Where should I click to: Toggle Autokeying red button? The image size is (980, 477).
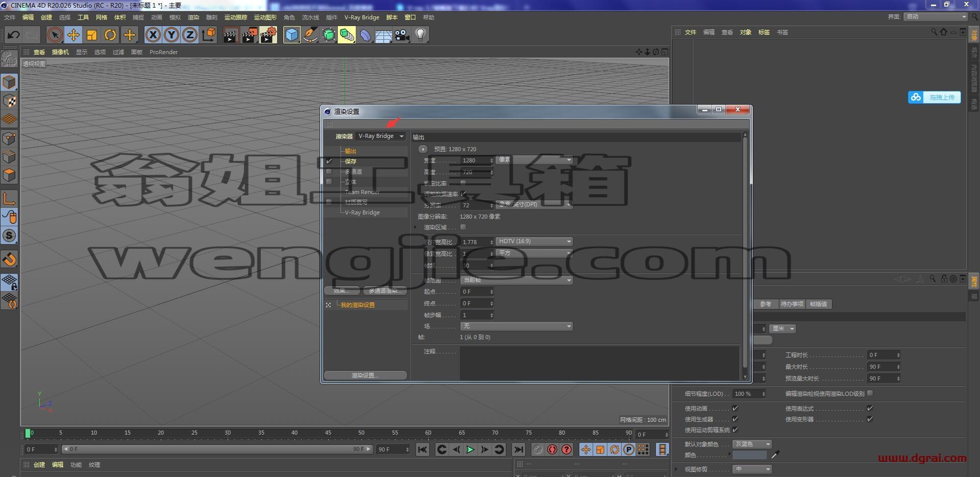point(552,449)
